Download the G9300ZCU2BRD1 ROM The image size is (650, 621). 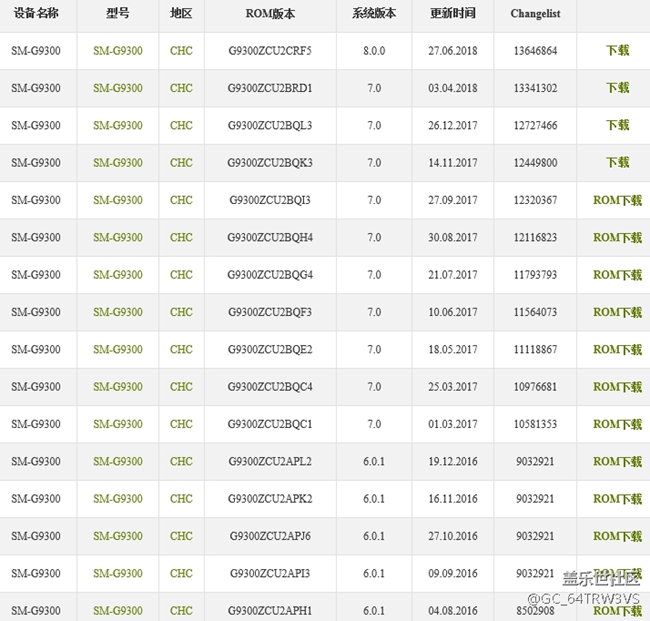click(x=617, y=88)
